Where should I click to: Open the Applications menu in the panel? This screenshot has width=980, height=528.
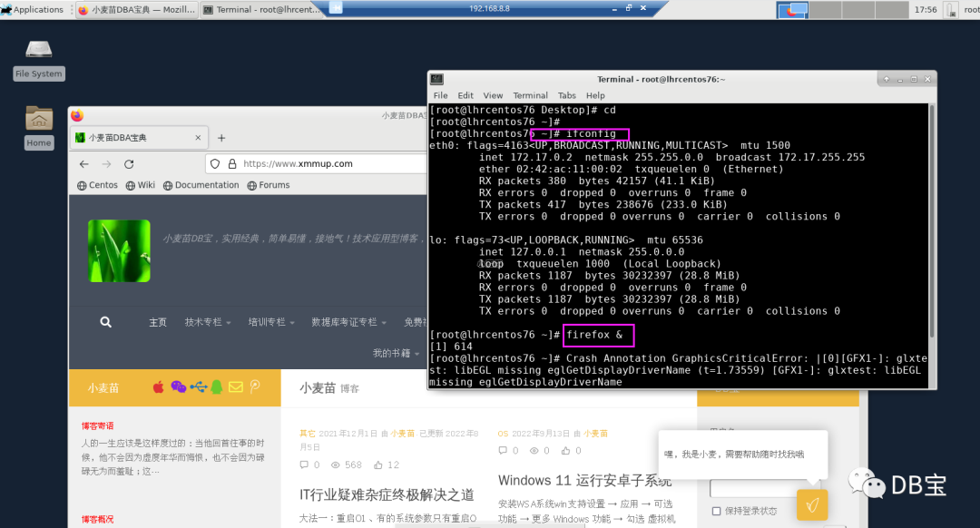tap(33, 9)
